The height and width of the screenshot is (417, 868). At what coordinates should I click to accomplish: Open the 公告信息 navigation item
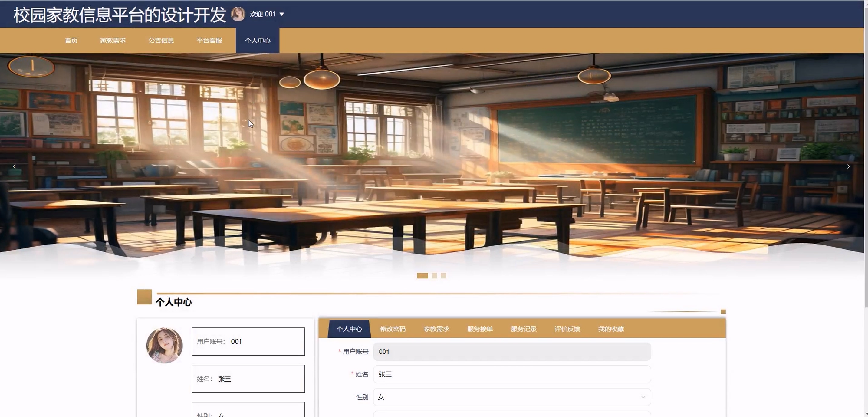(x=161, y=41)
